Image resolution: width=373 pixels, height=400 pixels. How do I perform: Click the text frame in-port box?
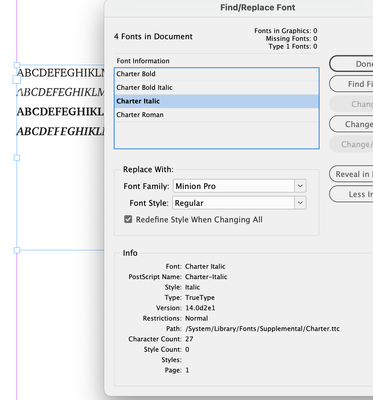(x=17, y=79)
